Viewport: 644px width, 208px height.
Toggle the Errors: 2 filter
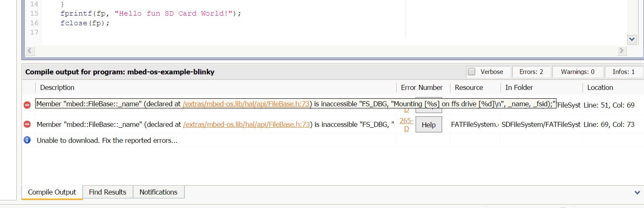[531, 72]
